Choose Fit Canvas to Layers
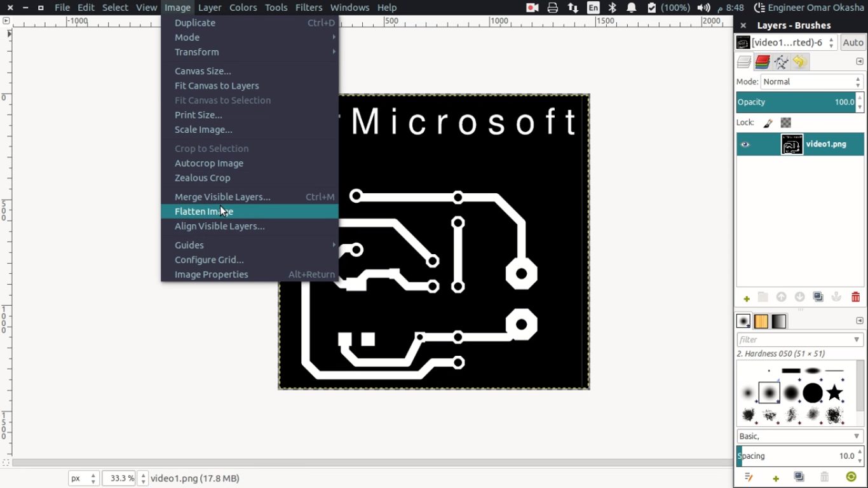 click(x=250, y=86)
